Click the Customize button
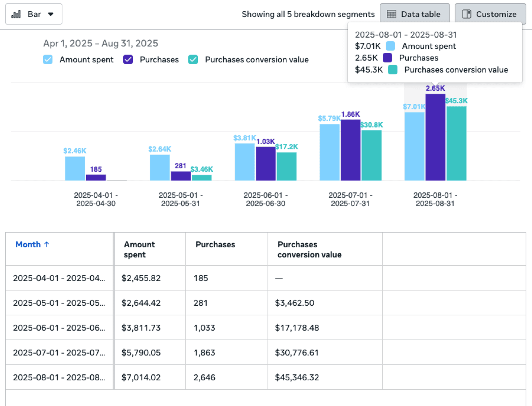Screen dimensions: 532x406 490,14
